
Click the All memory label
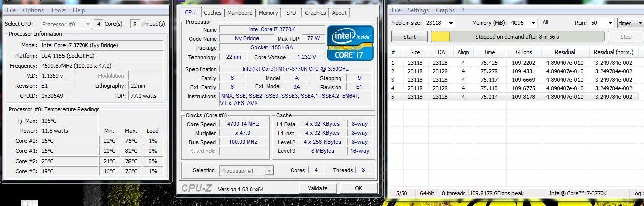pyautogui.click(x=545, y=23)
